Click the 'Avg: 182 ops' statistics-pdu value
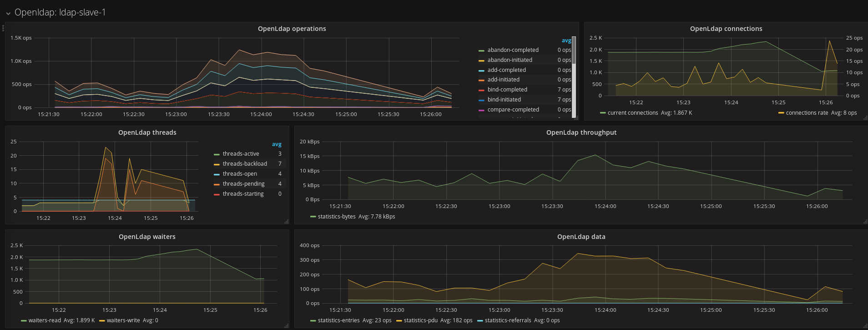This screenshot has width=868, height=330. click(x=456, y=320)
